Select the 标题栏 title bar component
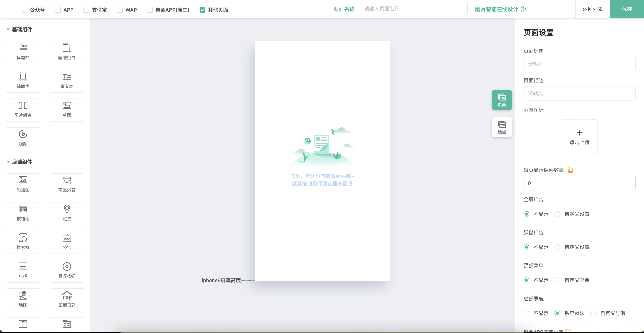Image resolution: width=644 pixels, height=333 pixels. (23, 52)
